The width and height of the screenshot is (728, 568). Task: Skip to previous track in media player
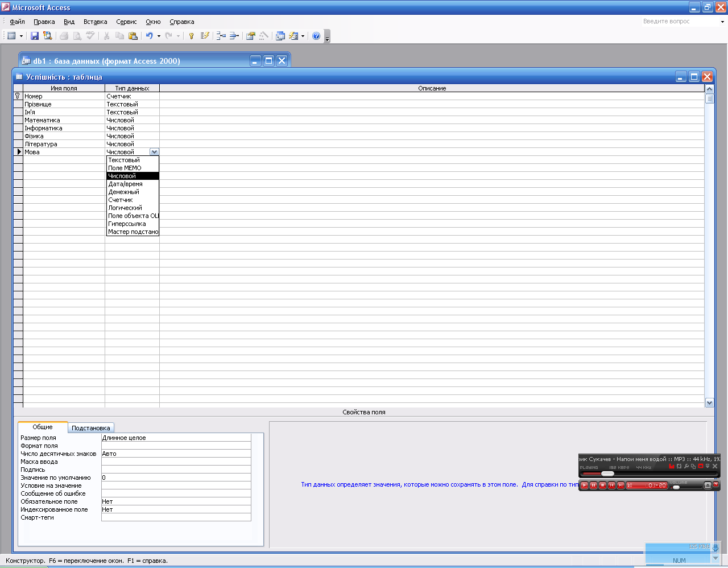611,485
